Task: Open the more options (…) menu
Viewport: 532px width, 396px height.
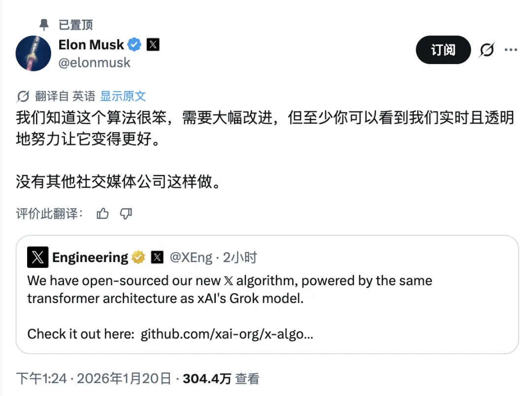Action: 511,50
